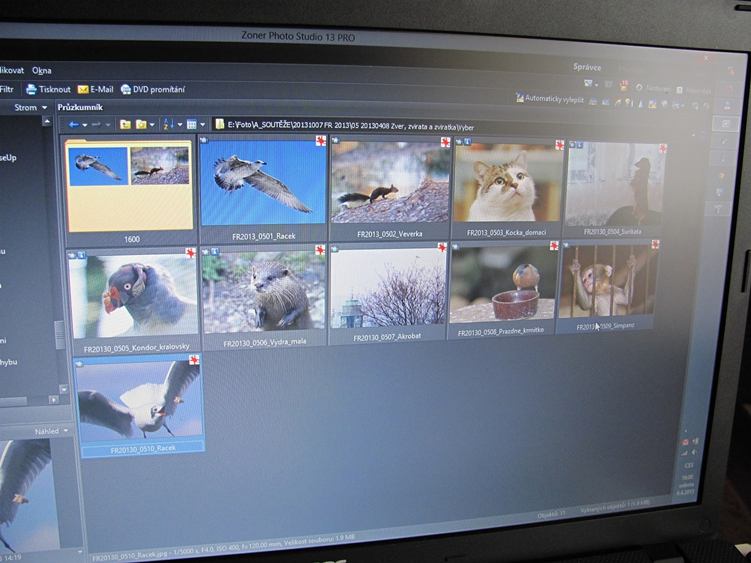Click the Průzkumník panel title
The image size is (751, 563).
coord(80,107)
